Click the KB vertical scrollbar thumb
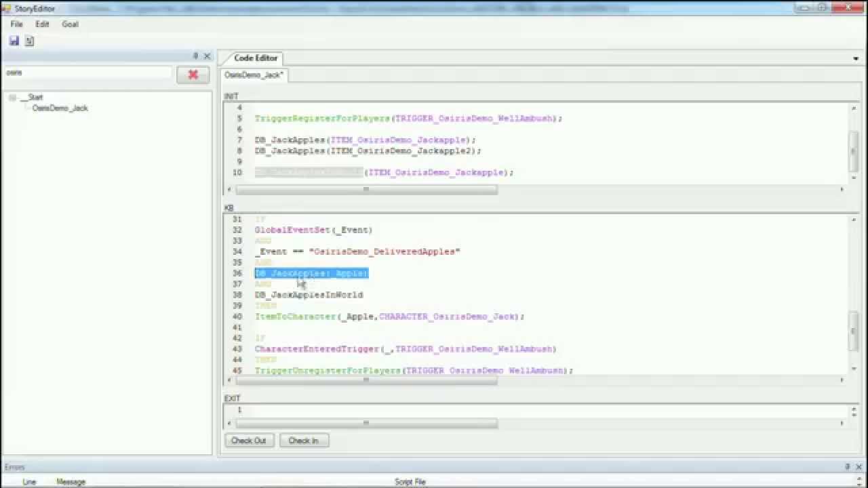This screenshot has height=488, width=868. click(854, 330)
